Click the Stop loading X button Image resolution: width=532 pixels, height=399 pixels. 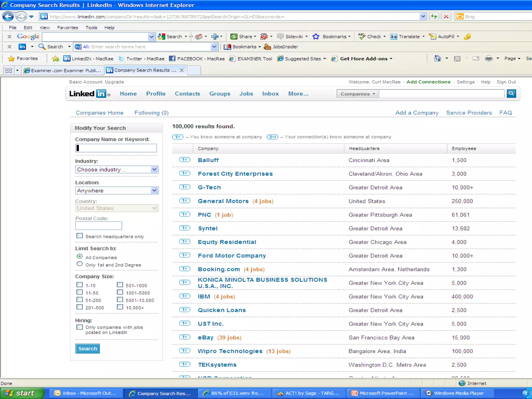point(446,17)
